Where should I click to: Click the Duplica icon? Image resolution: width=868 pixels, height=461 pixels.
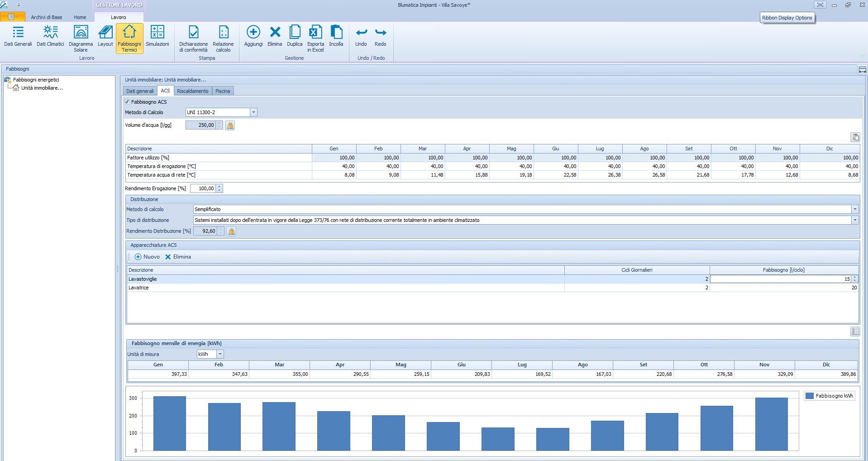click(x=295, y=33)
